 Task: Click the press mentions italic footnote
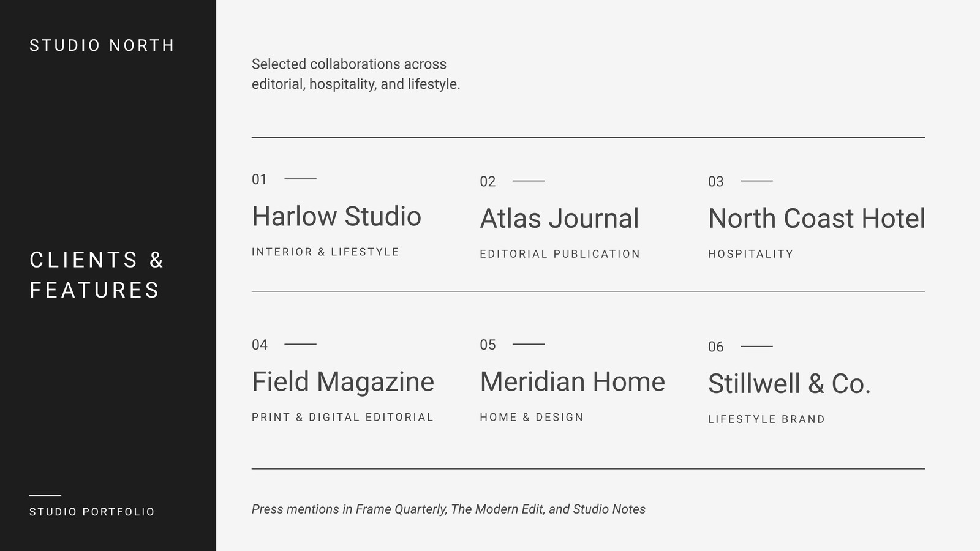448,509
